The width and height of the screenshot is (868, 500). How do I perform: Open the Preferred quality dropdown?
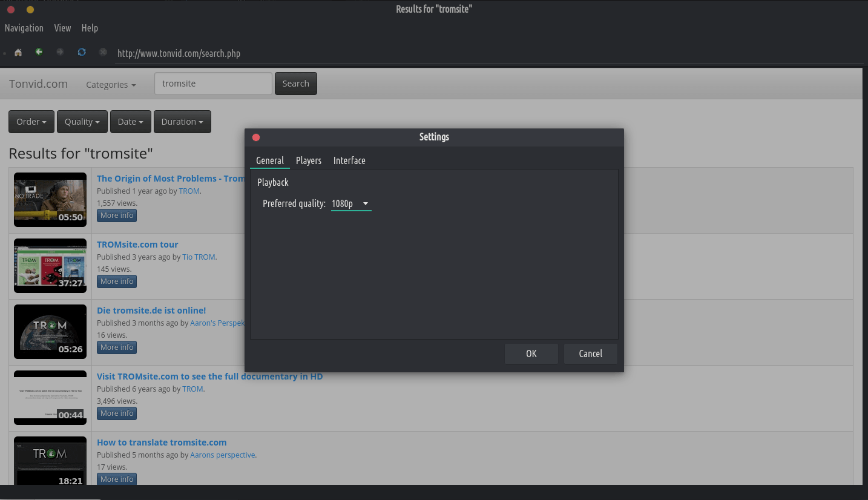pyautogui.click(x=350, y=204)
